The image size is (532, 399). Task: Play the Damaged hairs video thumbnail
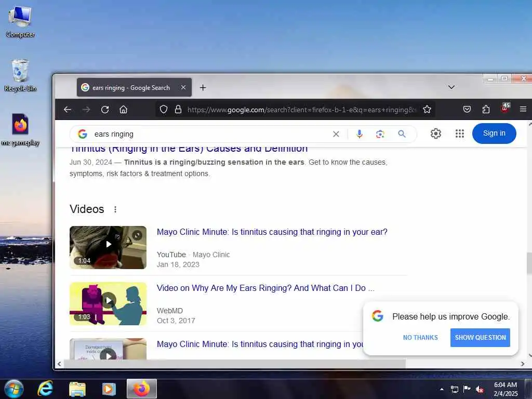108,349
